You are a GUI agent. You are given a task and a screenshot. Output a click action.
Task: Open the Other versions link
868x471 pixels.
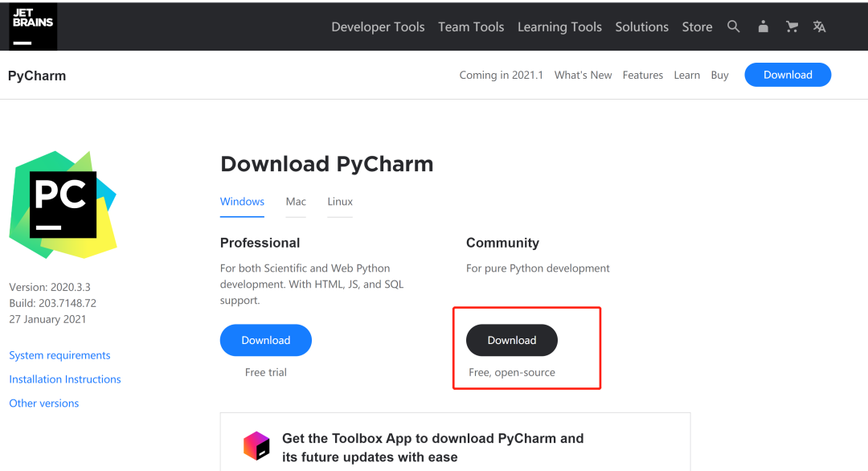click(44, 403)
